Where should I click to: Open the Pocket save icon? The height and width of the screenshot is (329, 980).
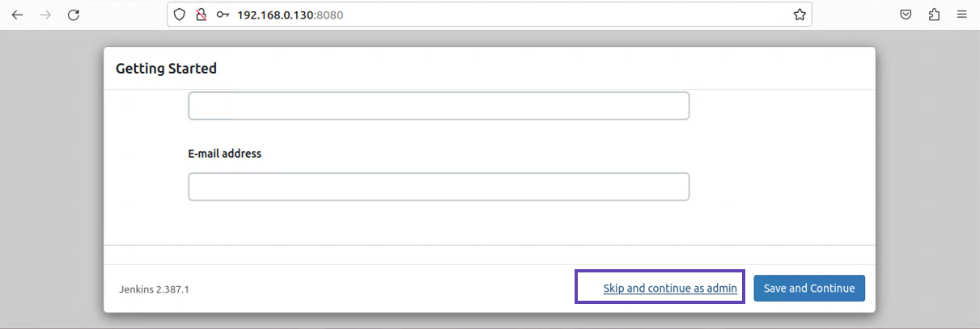click(907, 15)
